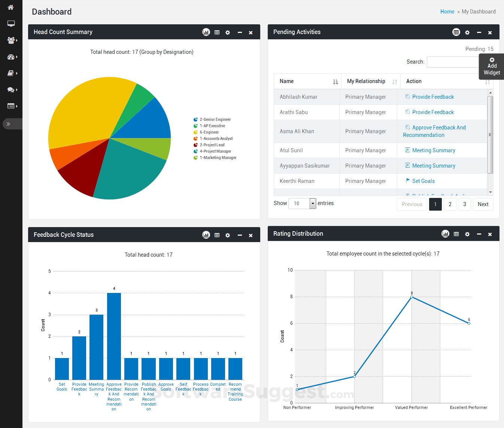Open the monitor icon in the sidebar

click(11, 24)
